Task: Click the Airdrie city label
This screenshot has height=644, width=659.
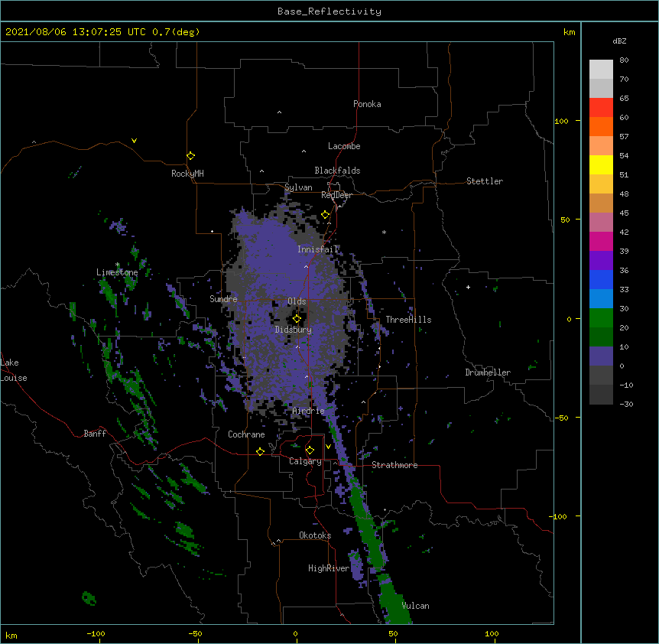Action: pyautogui.click(x=309, y=411)
